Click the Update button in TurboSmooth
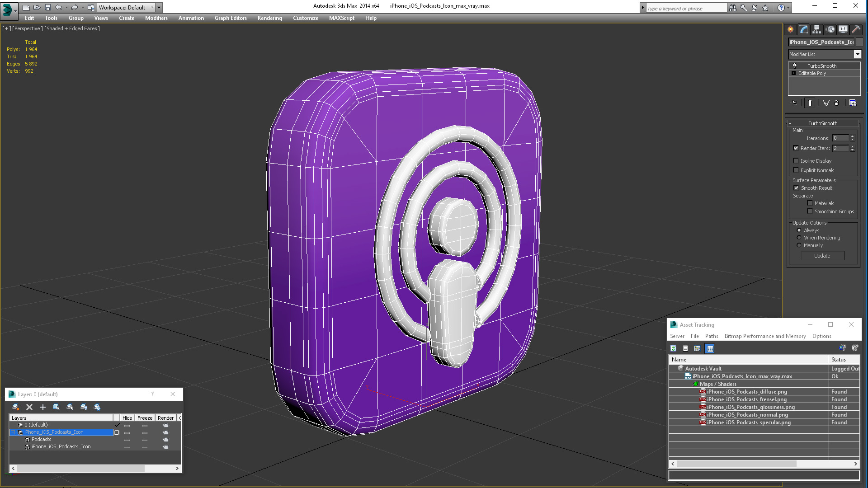 tap(822, 256)
